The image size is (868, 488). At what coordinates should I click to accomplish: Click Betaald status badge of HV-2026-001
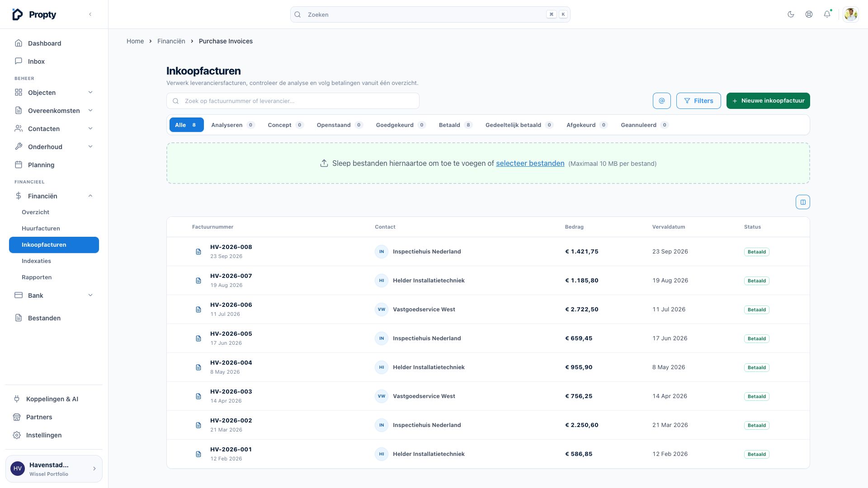(756, 454)
